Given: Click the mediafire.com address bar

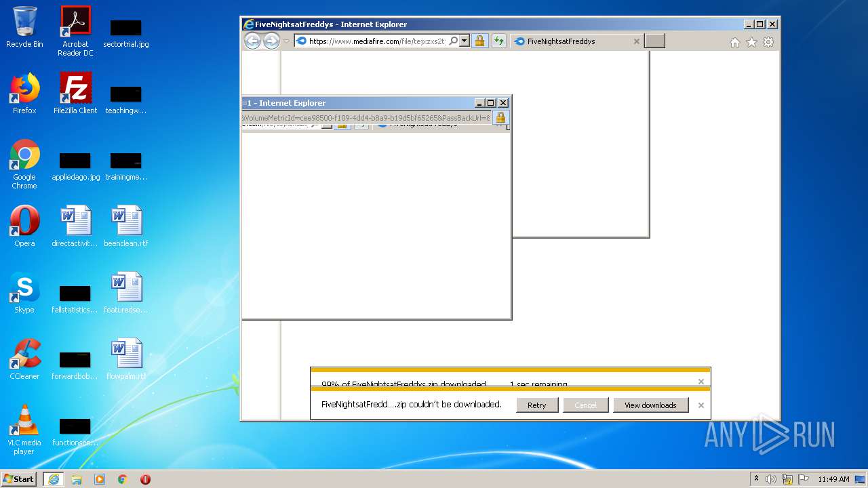Looking at the screenshot, I should point(376,41).
